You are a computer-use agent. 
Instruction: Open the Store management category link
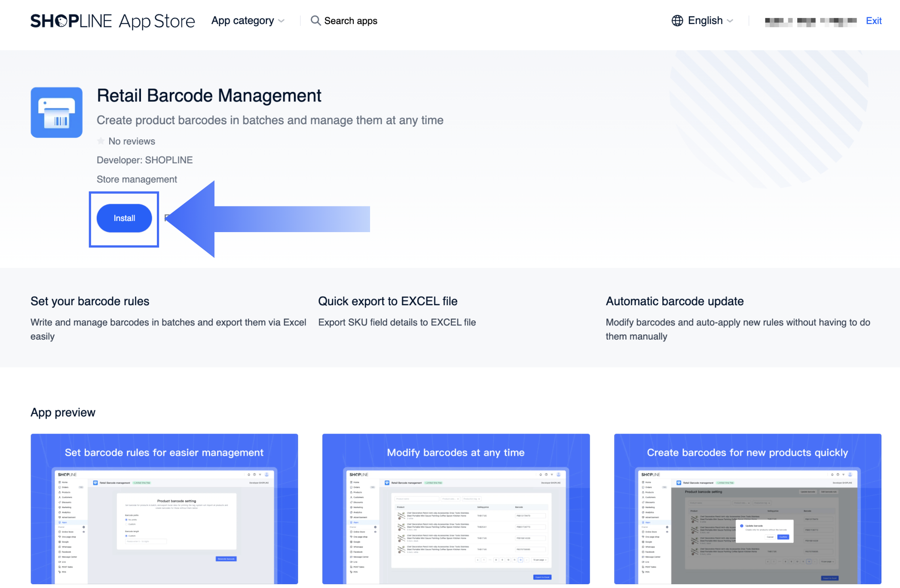point(137,179)
